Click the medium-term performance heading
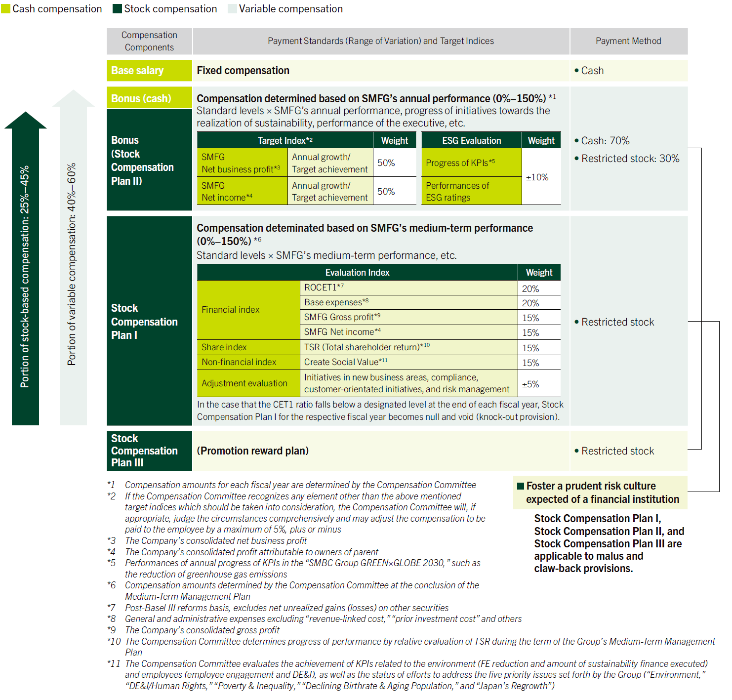 (x=365, y=235)
